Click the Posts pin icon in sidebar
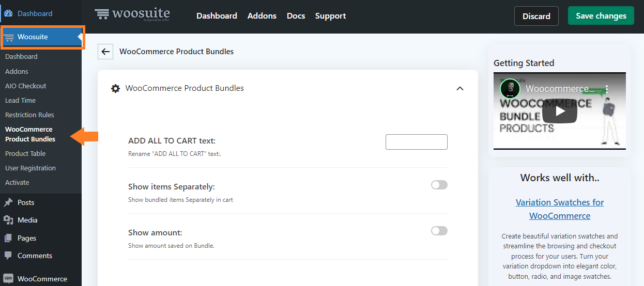The height and width of the screenshot is (286, 644). pos(8,202)
